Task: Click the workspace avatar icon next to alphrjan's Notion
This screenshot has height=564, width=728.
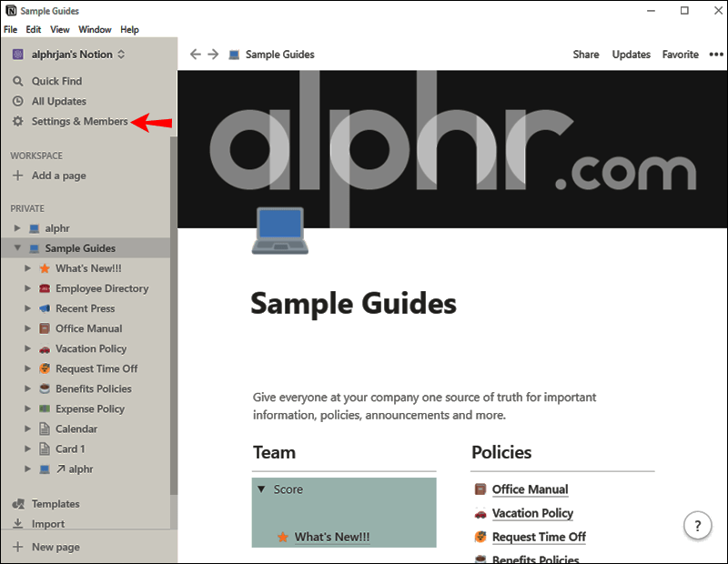Action: (x=17, y=55)
